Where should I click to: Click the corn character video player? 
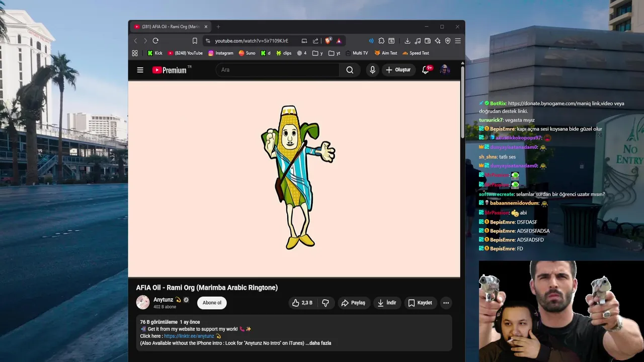[294, 178]
